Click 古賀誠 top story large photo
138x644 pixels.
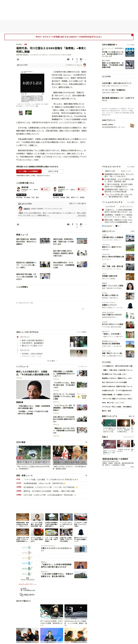coord(33,390)
